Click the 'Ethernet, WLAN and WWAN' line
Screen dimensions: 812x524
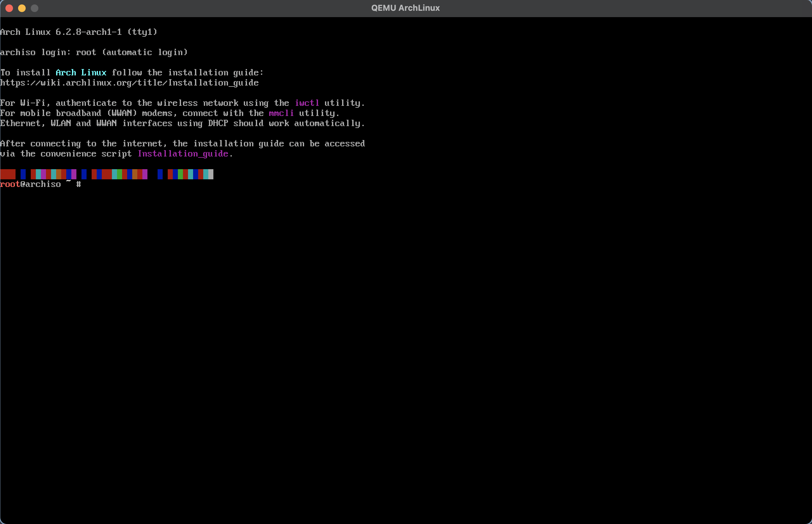tap(183, 123)
